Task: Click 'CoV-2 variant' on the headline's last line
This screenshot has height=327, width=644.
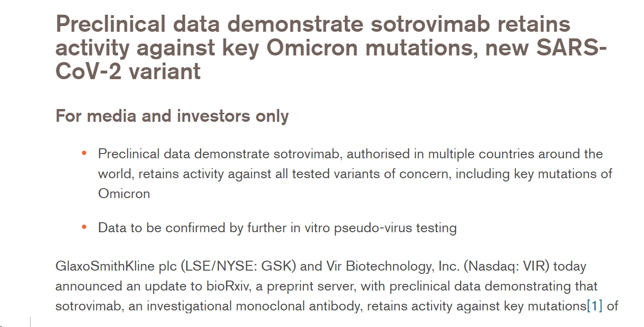Action: click(128, 71)
